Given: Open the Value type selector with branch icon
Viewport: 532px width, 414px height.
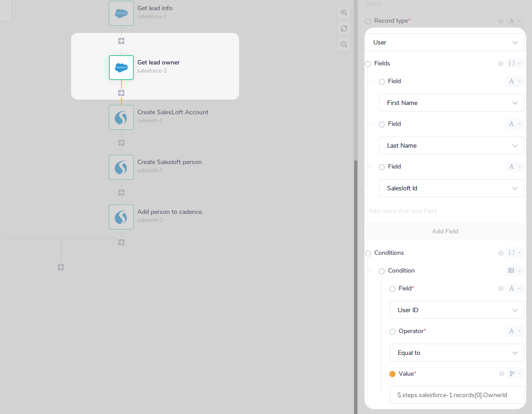Looking at the screenshot, I should [515, 374].
